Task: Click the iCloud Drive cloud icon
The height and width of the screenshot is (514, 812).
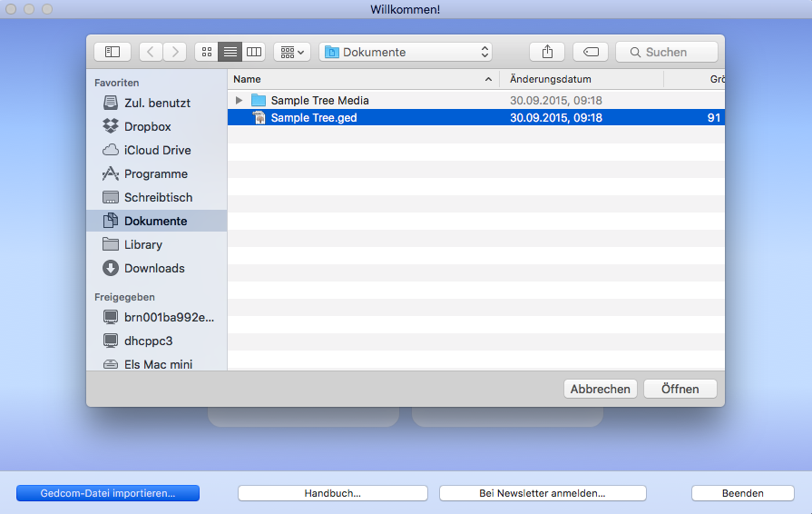Action: 111,150
